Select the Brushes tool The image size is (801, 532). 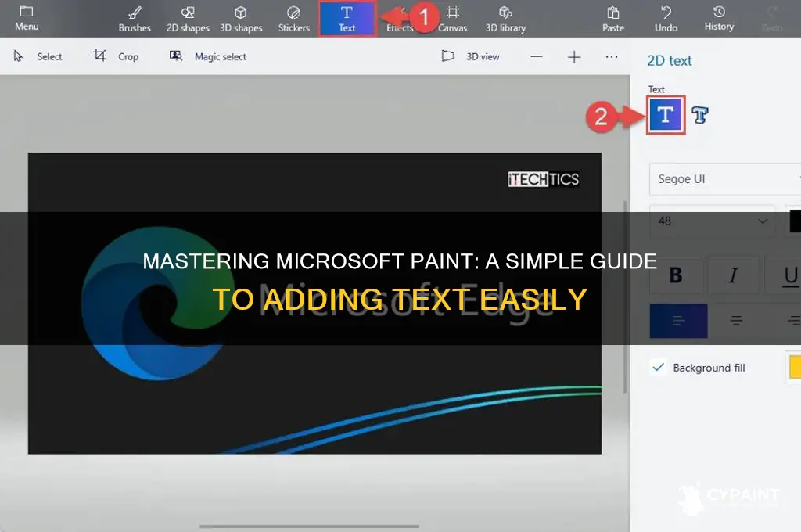135,19
